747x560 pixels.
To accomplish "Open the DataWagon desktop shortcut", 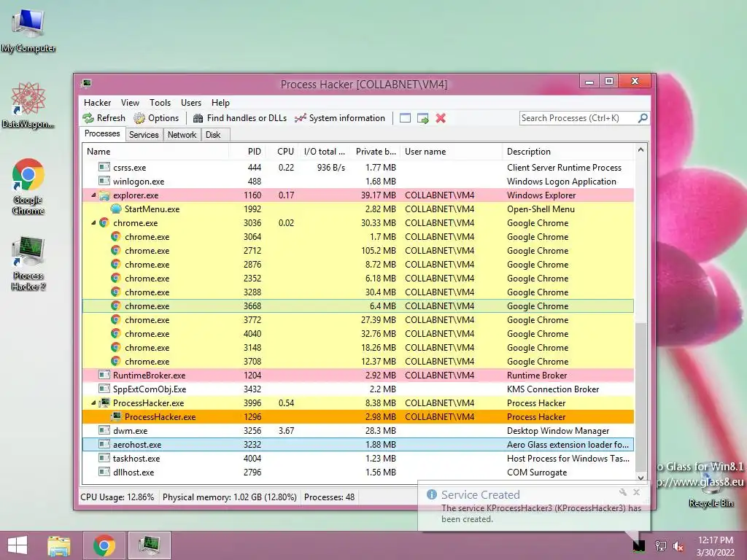I will 28,106.
